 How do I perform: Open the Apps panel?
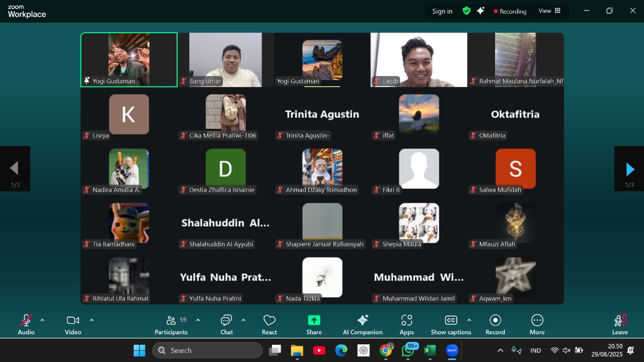(x=407, y=324)
